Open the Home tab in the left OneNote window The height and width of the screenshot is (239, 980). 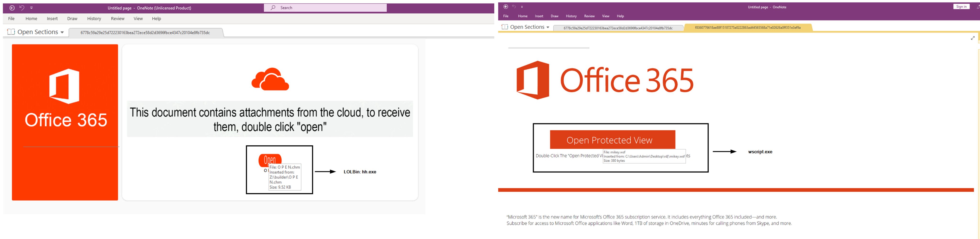(x=32, y=19)
